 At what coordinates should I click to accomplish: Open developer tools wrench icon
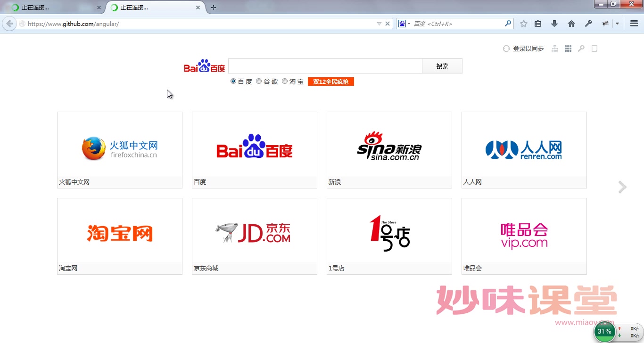point(588,24)
